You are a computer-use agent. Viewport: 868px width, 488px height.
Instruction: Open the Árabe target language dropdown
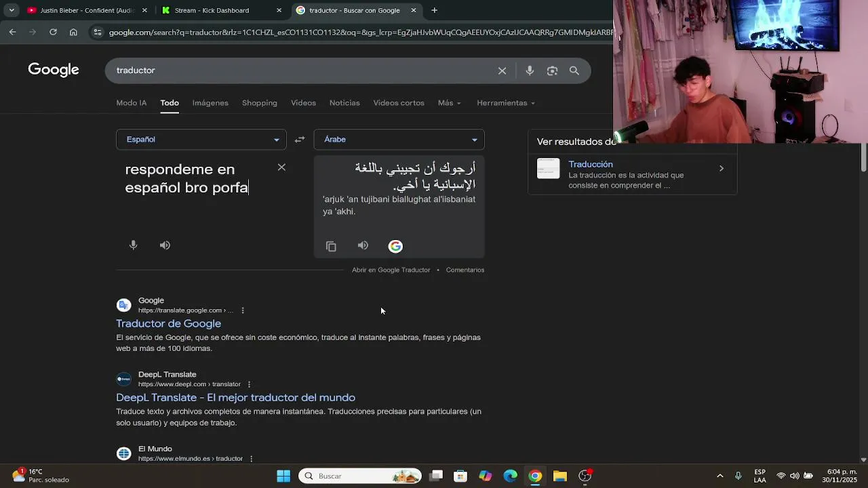(x=399, y=140)
